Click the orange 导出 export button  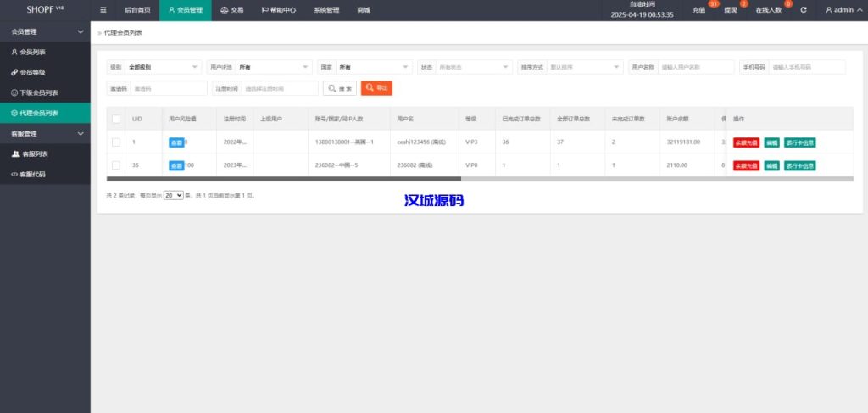pyautogui.click(x=376, y=88)
